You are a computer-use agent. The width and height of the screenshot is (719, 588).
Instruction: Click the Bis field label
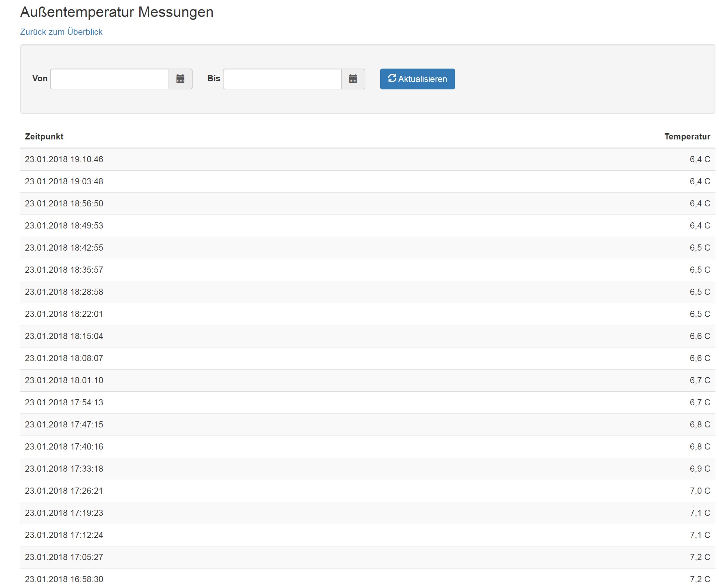click(213, 79)
